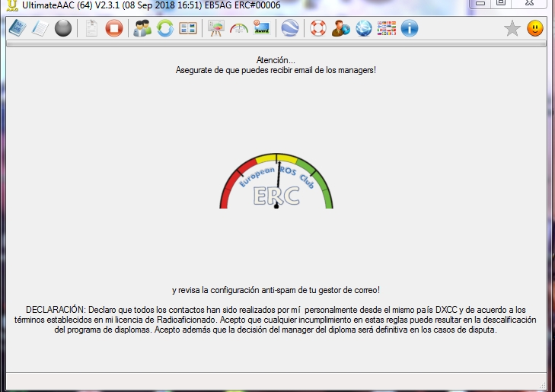Minimize the UltimateAAC window
The height and width of the screenshot is (392, 555).
pos(480,3)
